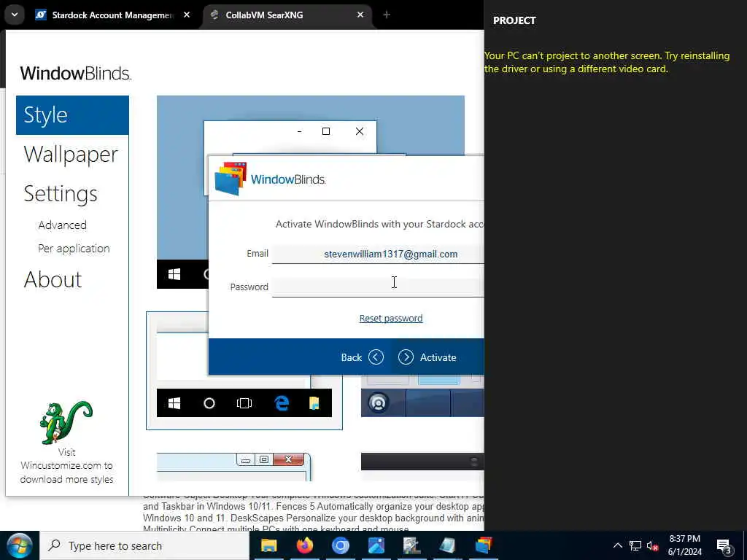This screenshot has width=747, height=560.
Task: Click the WindowBlinds logo icon in activation dialog
Action: coord(231,179)
